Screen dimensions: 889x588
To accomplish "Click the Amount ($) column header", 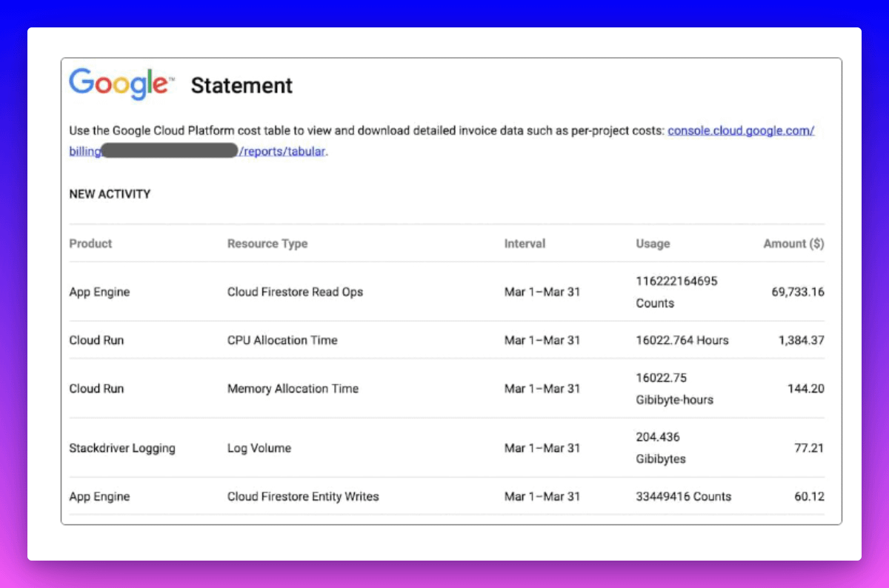I will 793,244.
